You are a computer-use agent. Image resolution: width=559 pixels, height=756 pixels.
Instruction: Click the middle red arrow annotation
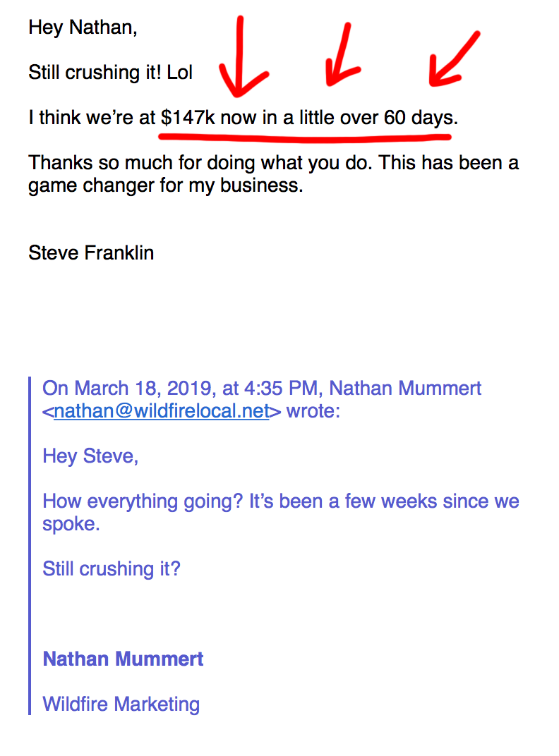click(x=343, y=54)
